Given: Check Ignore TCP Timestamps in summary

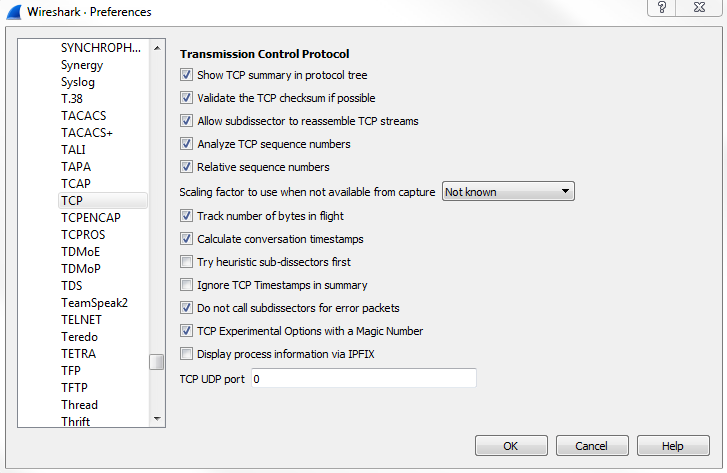Looking at the screenshot, I should [186, 285].
